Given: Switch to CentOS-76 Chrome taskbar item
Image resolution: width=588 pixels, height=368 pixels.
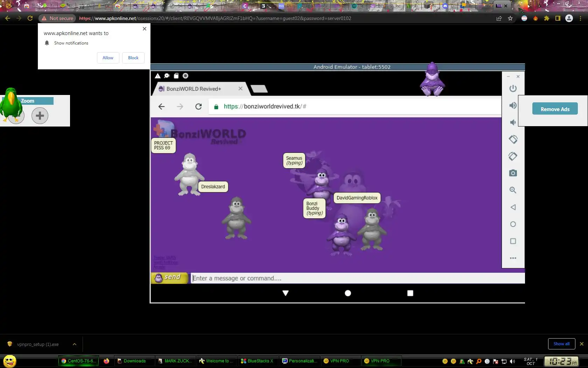Looking at the screenshot, I should 78,361.
